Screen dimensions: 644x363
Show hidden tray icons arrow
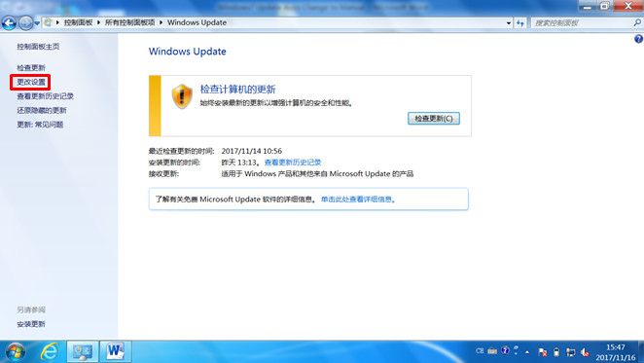527,352
